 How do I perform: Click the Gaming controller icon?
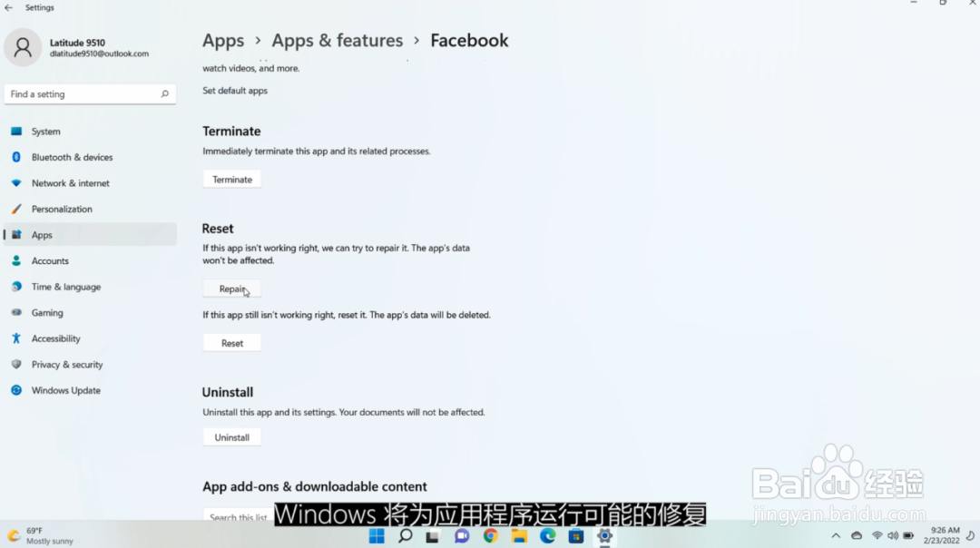[x=16, y=312]
